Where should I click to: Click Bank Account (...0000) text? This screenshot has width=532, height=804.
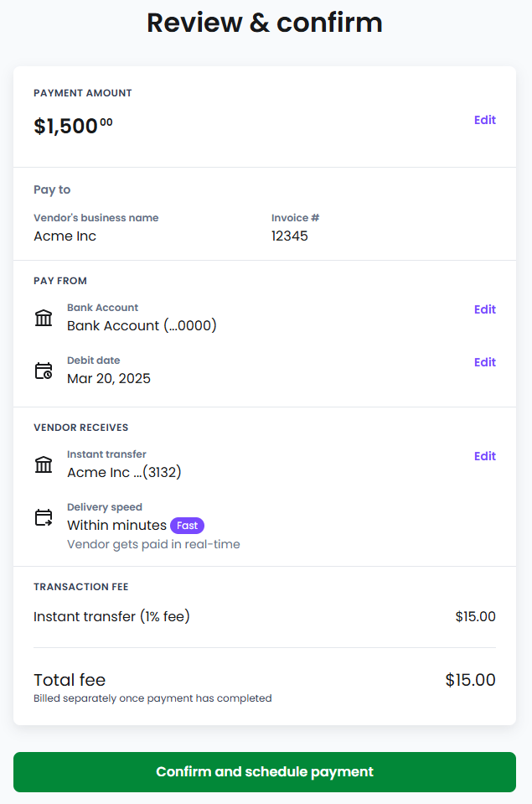142,325
